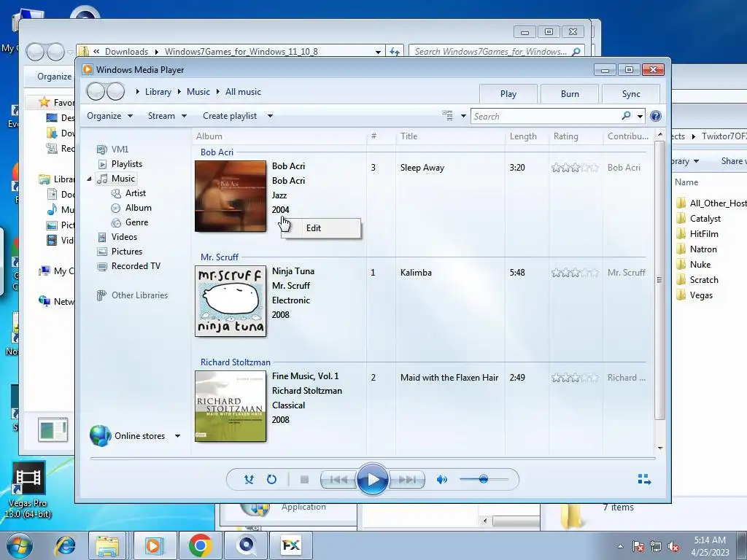Launch Internet Explorer from the taskbar
This screenshot has width=747, height=560.
click(x=65, y=545)
